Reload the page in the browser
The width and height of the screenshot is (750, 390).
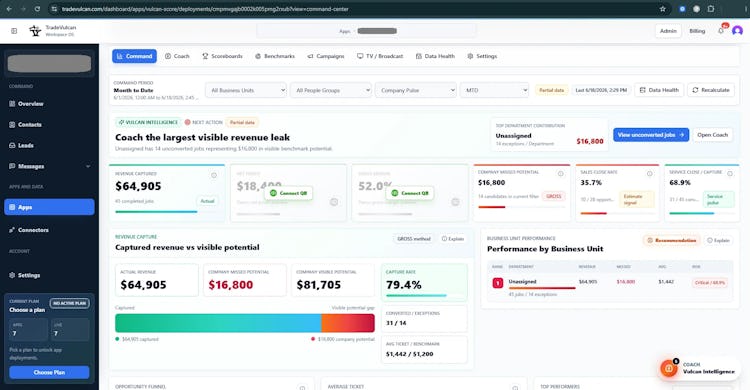point(37,9)
